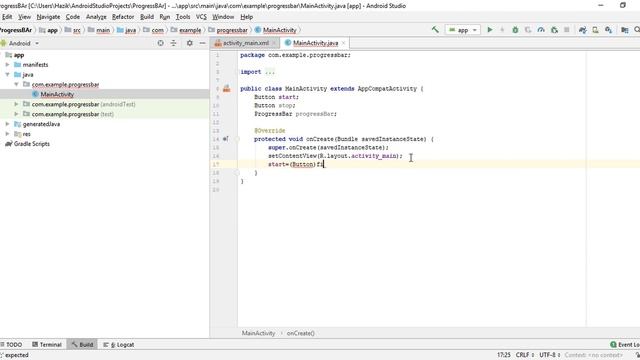Click onCreate() in the editor breadcrumb

pos(300,333)
